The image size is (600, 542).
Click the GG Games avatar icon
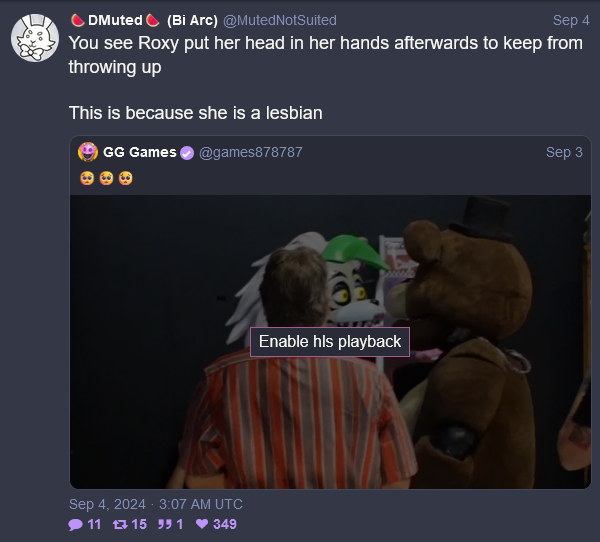coord(88,152)
